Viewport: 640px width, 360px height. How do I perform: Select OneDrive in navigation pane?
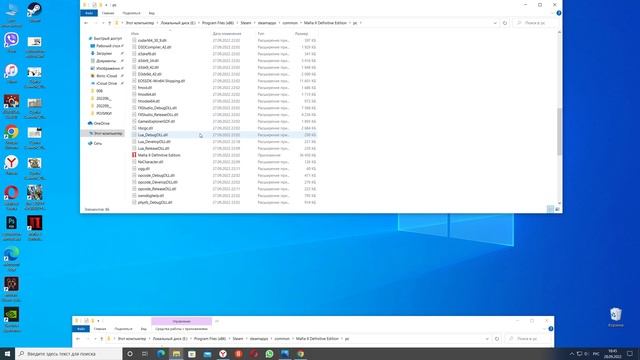click(102, 123)
